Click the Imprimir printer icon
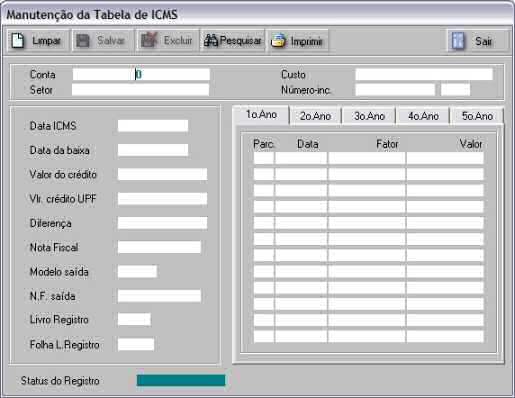Image resolution: width=515 pixels, height=398 pixels. (278, 41)
